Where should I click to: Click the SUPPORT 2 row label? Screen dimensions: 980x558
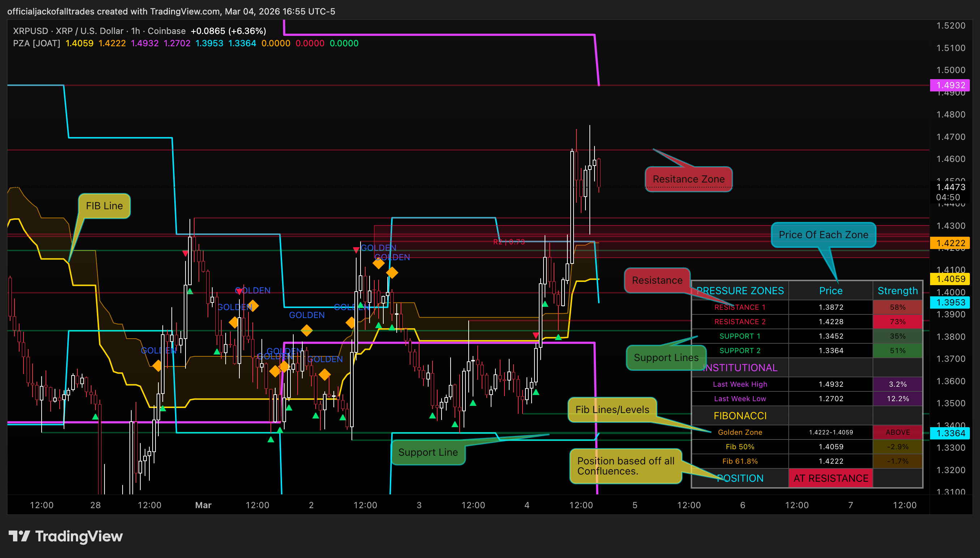(x=740, y=351)
